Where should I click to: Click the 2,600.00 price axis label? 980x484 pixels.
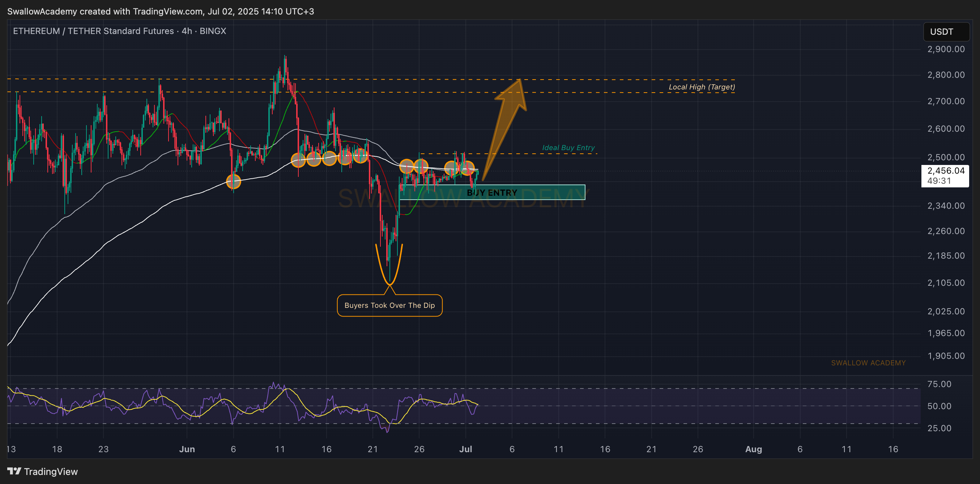tap(946, 129)
